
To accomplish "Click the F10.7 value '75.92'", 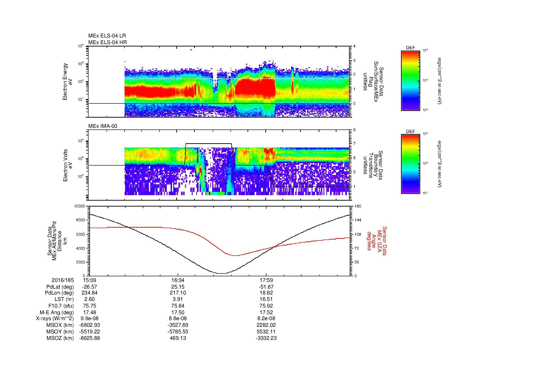I will point(266,306).
